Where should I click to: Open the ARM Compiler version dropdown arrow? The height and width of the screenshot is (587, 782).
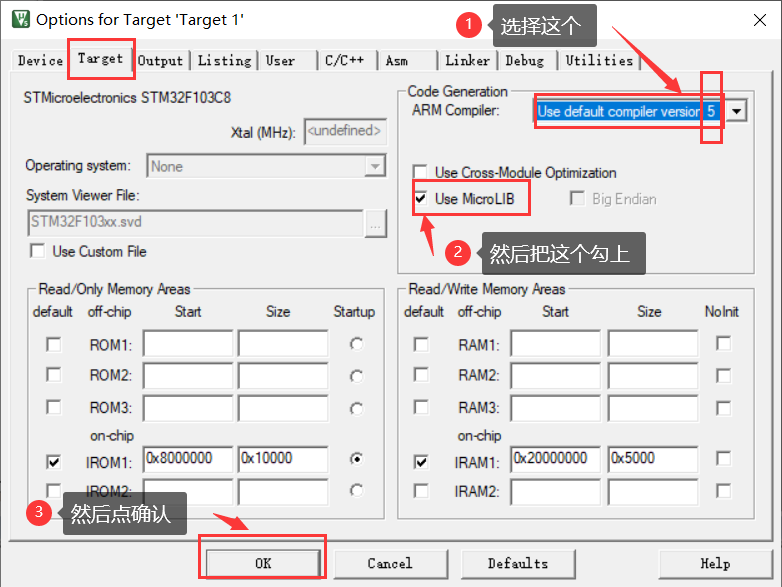tap(737, 111)
